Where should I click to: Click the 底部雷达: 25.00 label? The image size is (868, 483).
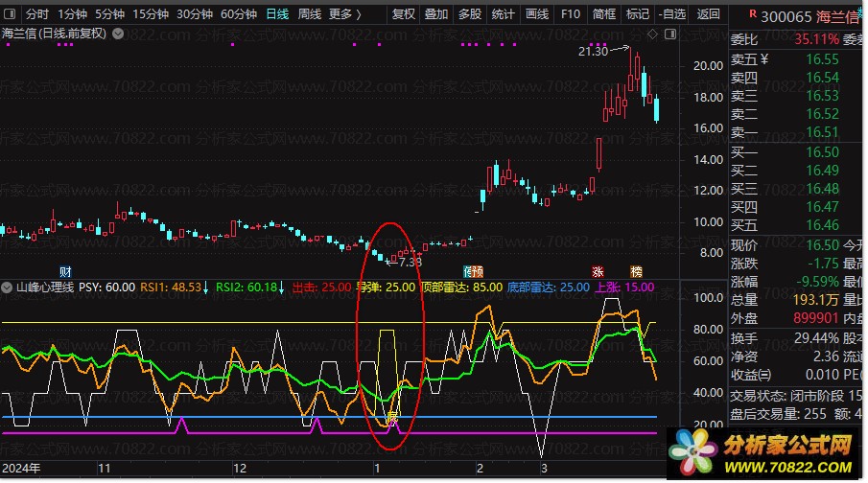click(549, 287)
